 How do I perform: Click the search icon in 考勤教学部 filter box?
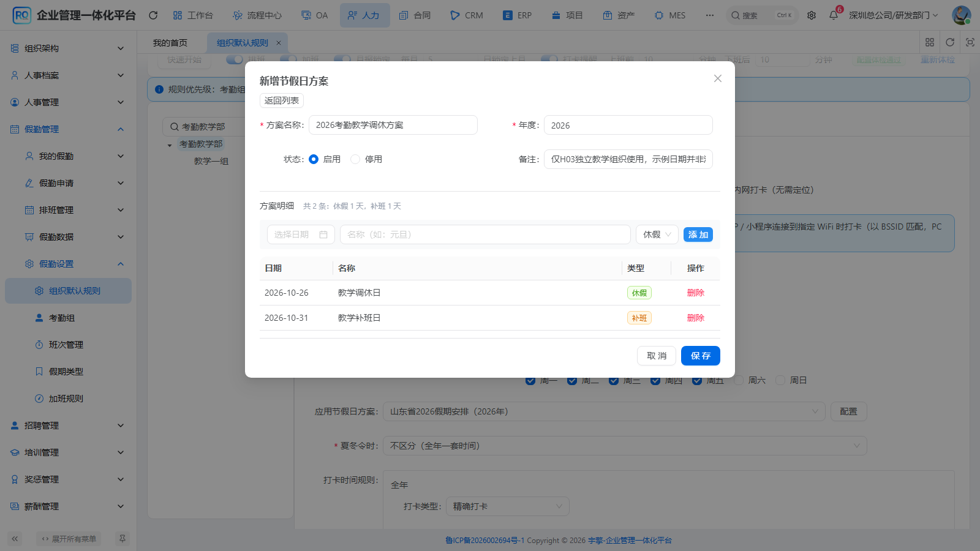pyautogui.click(x=175, y=127)
